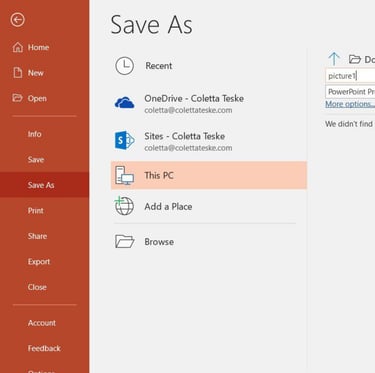
Task: Select Recent label as save location
Action: pos(159,66)
